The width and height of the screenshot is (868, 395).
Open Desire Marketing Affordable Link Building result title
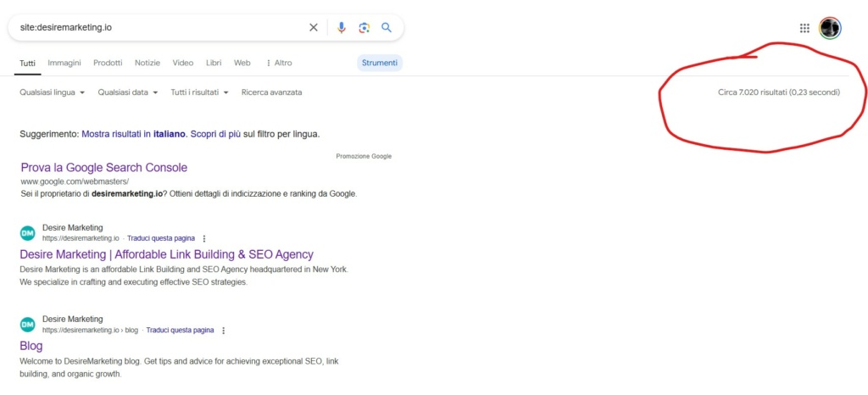tap(167, 254)
